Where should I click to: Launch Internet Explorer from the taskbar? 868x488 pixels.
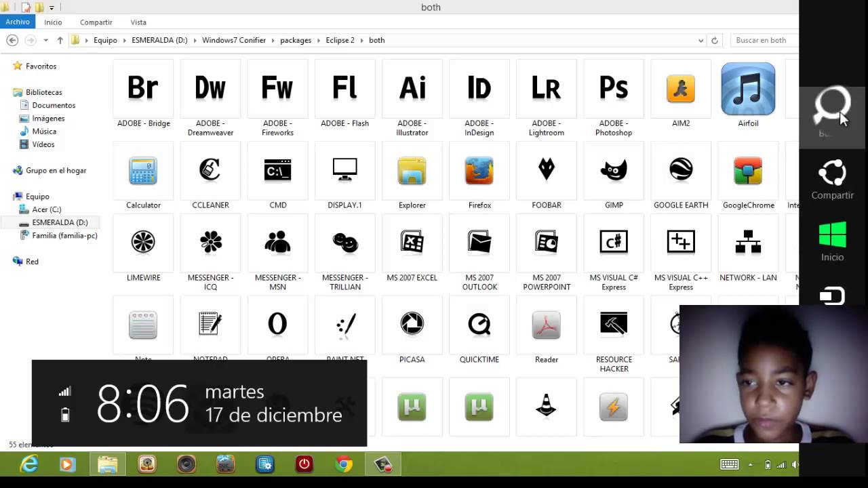[x=29, y=464]
